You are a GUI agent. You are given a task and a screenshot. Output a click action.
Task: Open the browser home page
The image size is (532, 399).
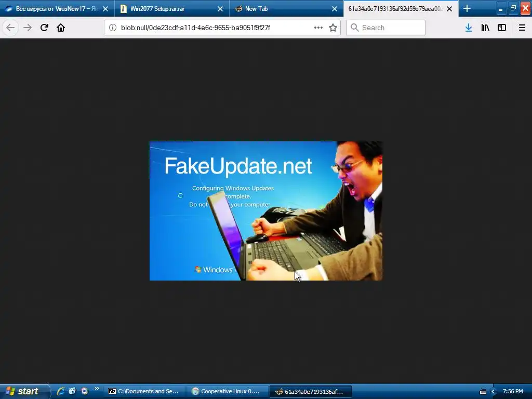(x=61, y=28)
